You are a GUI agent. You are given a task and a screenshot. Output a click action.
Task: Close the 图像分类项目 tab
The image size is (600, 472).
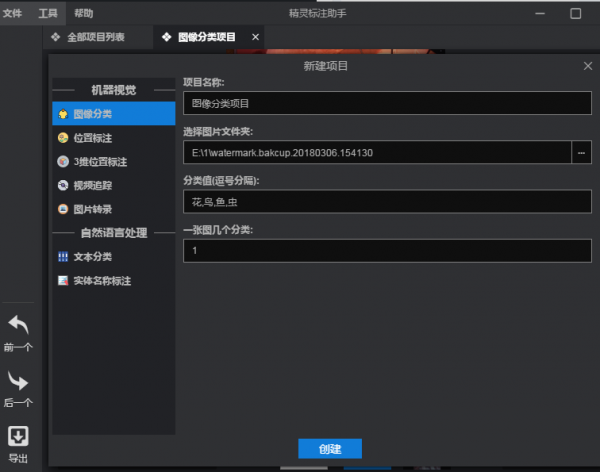coord(256,37)
